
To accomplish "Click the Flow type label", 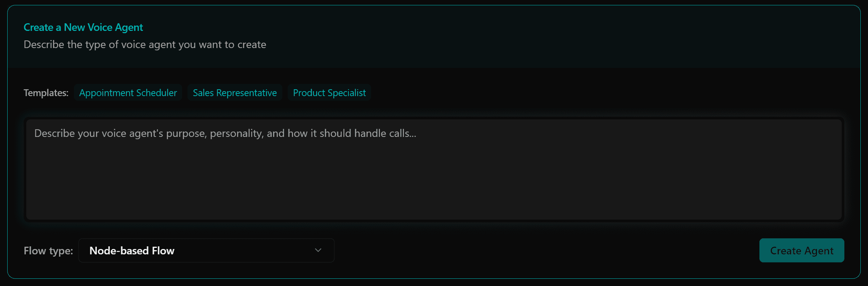I will [48, 251].
